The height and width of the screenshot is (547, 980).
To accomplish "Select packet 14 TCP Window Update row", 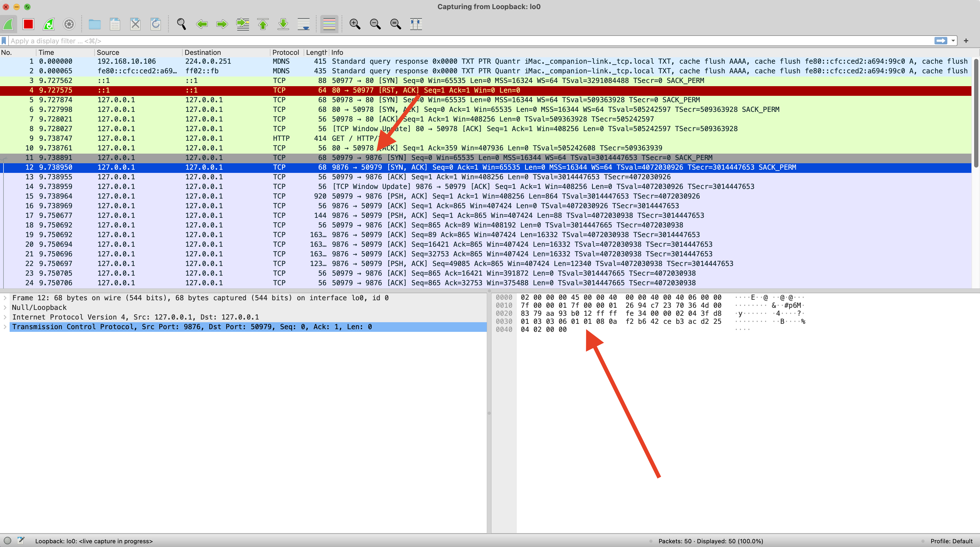I will pyautogui.click(x=486, y=187).
